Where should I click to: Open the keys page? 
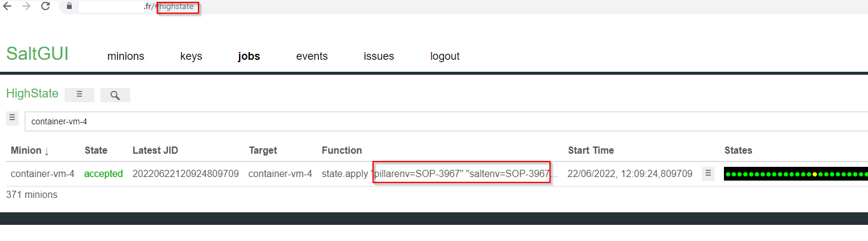pos(191,56)
